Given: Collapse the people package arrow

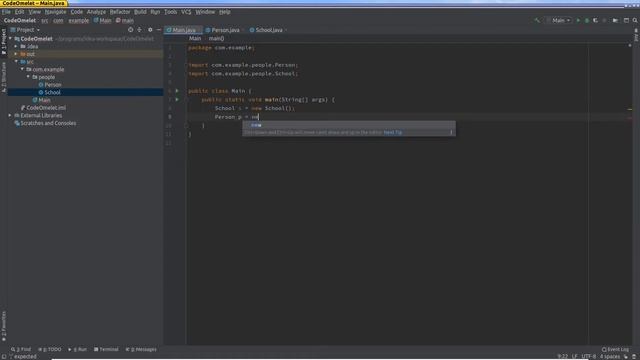Looking at the screenshot, I should [28, 77].
